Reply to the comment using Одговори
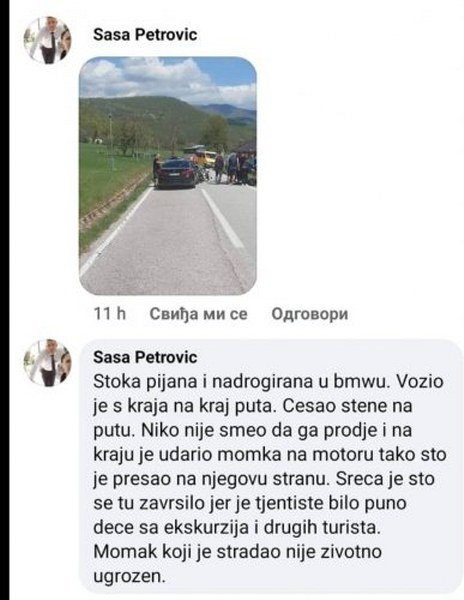 tap(309, 314)
